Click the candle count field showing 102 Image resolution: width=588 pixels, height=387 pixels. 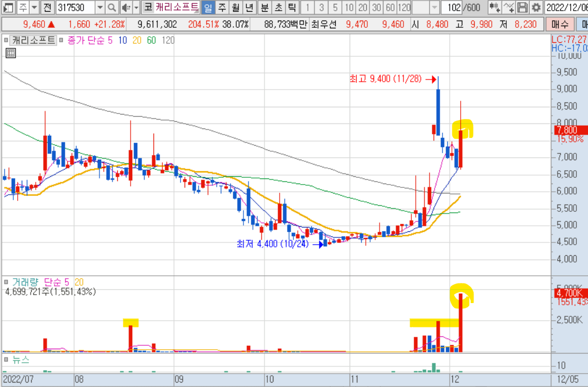pos(452,7)
